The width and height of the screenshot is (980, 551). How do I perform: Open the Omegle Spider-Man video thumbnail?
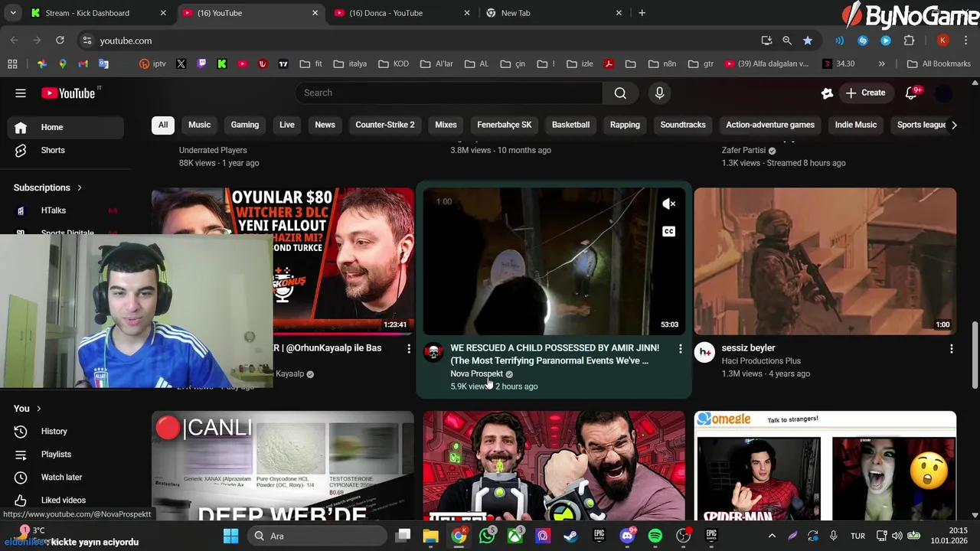tap(825, 466)
